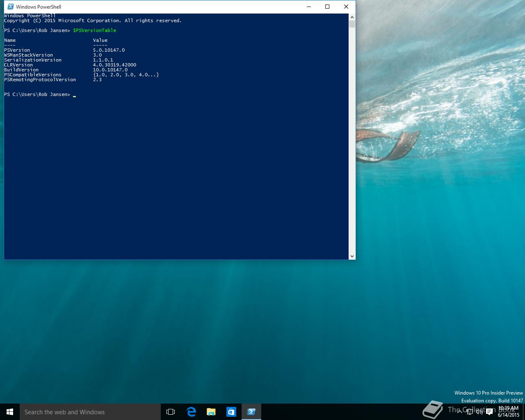The image size is (525, 420).
Task: Click the Search the web and Windows box
Action: 90,412
